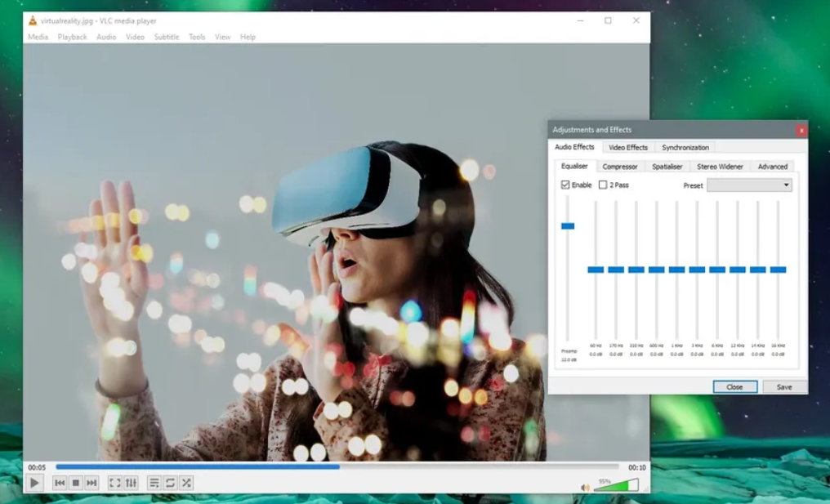The image size is (830, 504).
Task: Click the 14 KHz equalizer slider handle
Action: click(757, 270)
